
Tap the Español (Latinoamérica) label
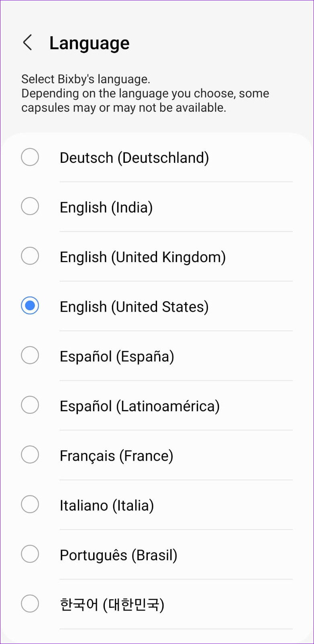139,406
